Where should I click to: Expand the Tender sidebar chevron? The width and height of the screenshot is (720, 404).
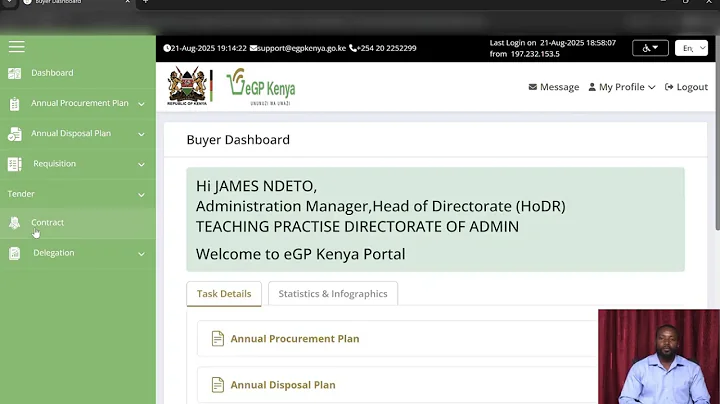pos(141,195)
